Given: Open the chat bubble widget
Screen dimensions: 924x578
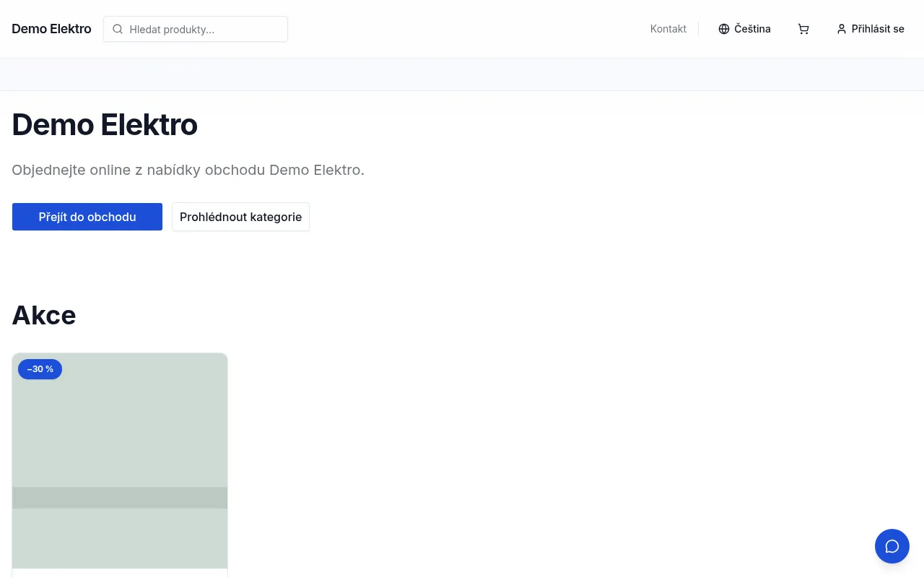Looking at the screenshot, I should [x=892, y=546].
